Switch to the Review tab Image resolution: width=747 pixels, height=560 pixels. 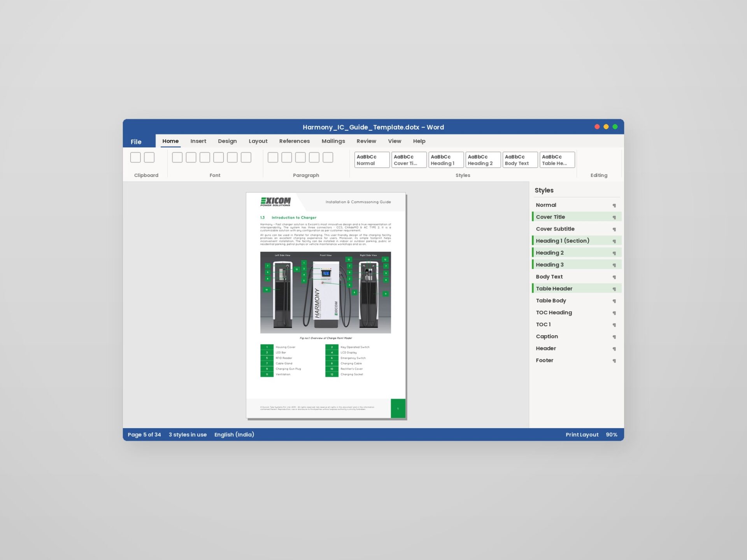[x=366, y=141]
